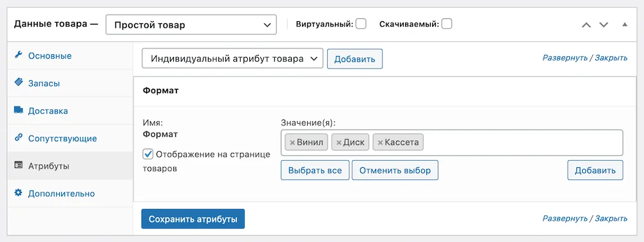Click Добавить below the values field
The width and height of the screenshot is (644, 242).
pos(595,170)
